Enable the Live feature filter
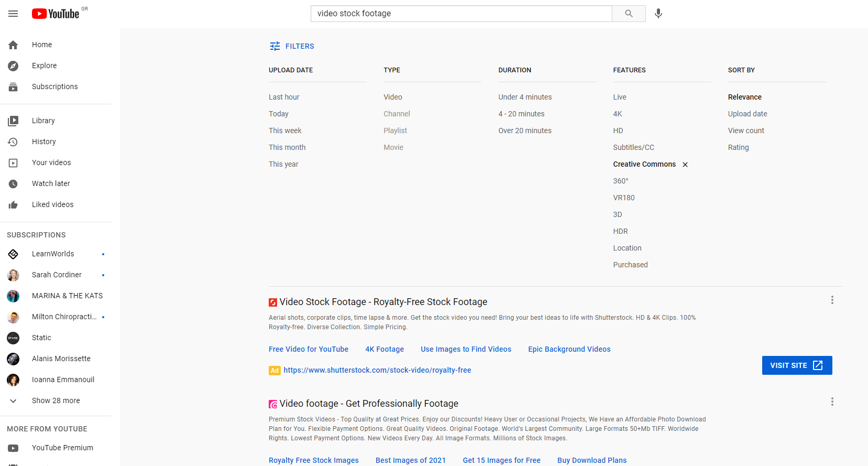This screenshot has height=466, width=868. (620, 97)
